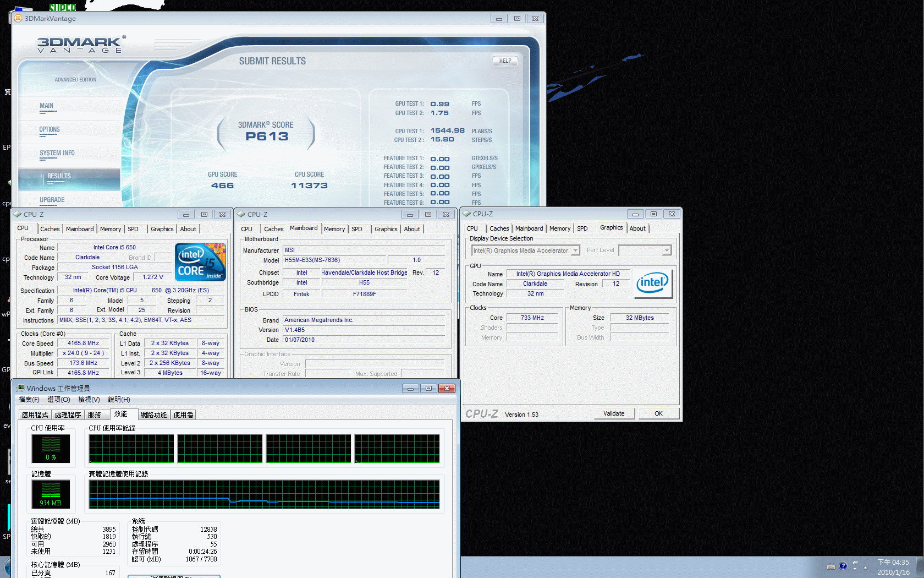Click the CPU-Z Graphics window title icon
Image resolution: width=924 pixels, height=578 pixels.
(466, 214)
